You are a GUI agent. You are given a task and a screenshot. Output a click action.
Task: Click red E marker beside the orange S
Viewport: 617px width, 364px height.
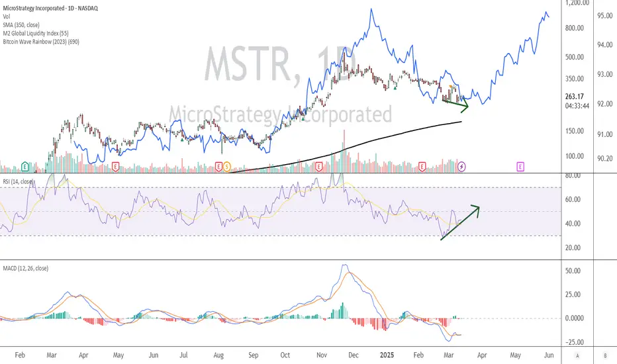click(x=218, y=167)
